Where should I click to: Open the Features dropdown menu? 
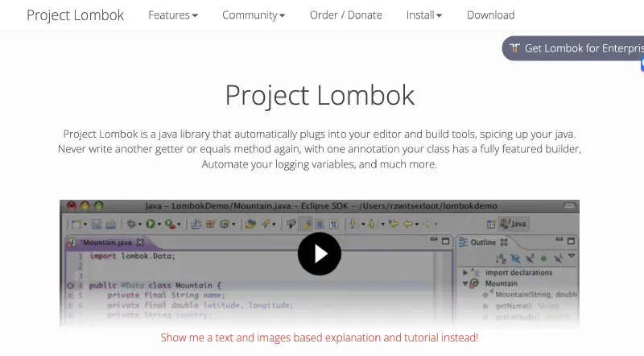[x=172, y=15]
